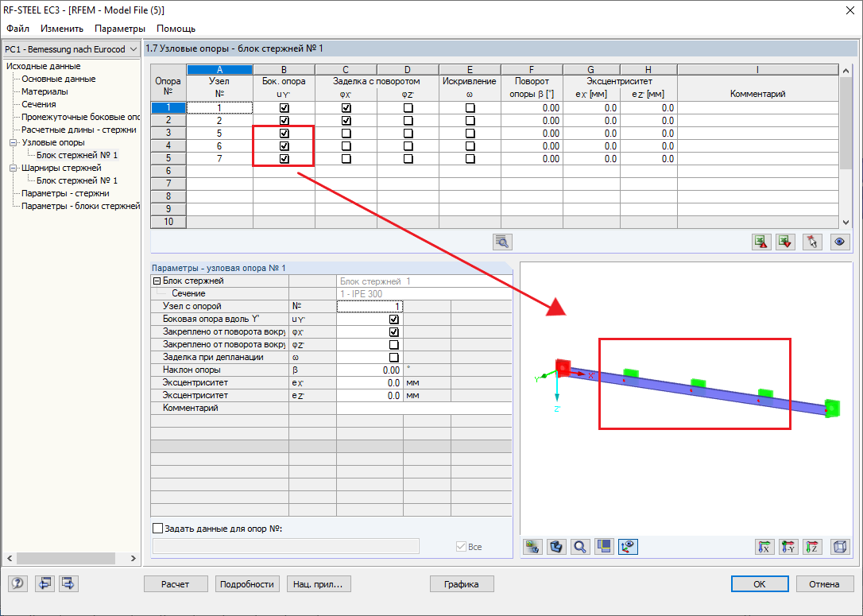This screenshot has width=863, height=616.
Task: Check 'Задать данные для опор №' box
Action: point(158,529)
